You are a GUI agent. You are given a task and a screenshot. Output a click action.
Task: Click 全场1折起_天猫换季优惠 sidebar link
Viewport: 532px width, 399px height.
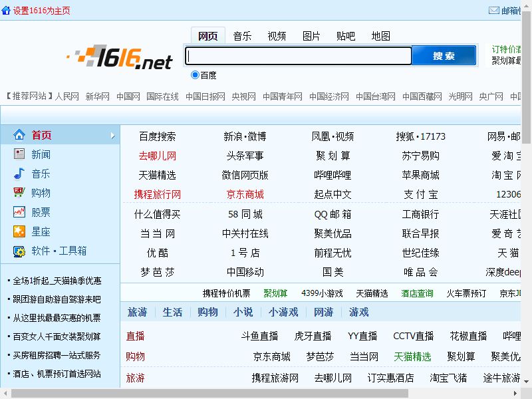(x=57, y=281)
